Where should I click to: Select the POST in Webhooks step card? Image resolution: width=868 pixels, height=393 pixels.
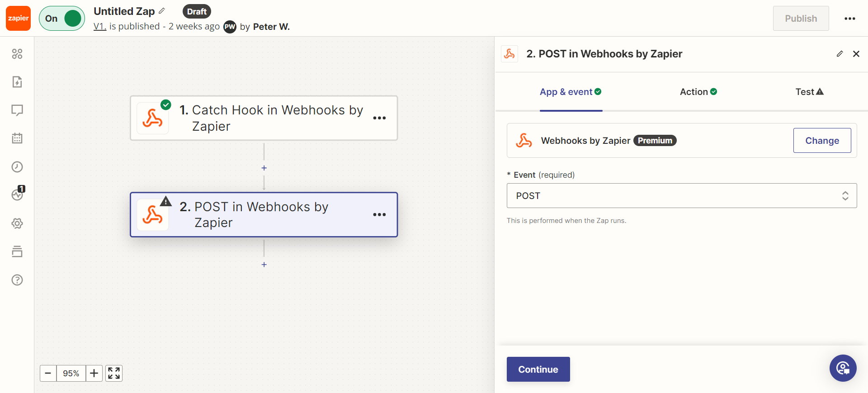[x=264, y=215]
